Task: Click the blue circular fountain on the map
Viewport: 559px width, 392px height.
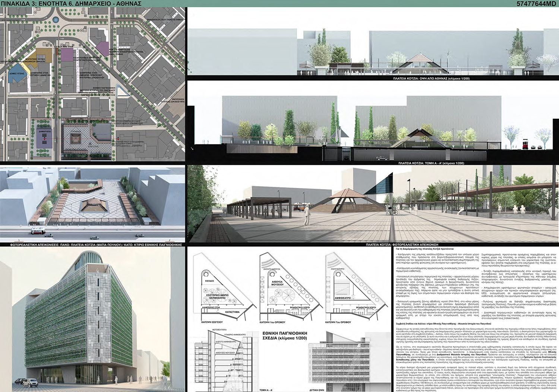Action: [55, 20]
